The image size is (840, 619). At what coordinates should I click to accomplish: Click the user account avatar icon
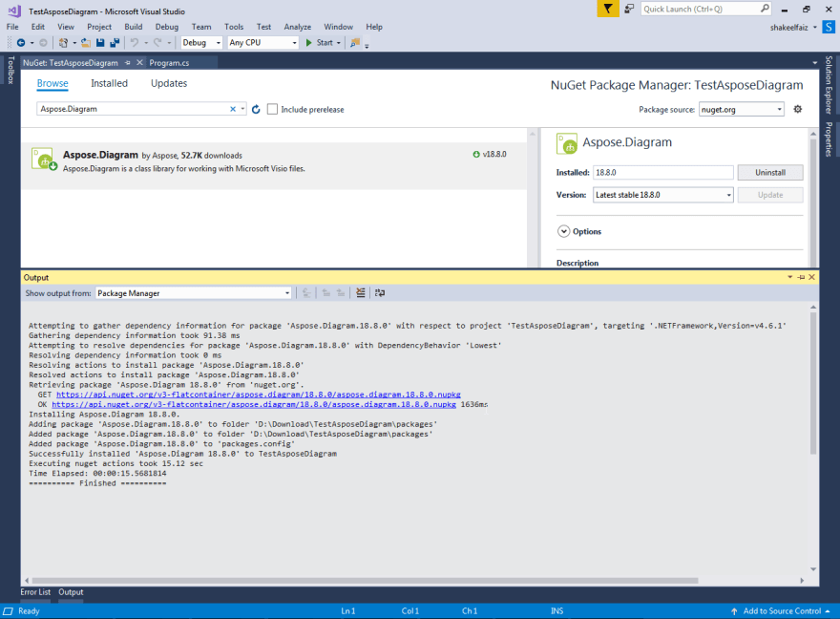pyautogui.click(x=829, y=27)
